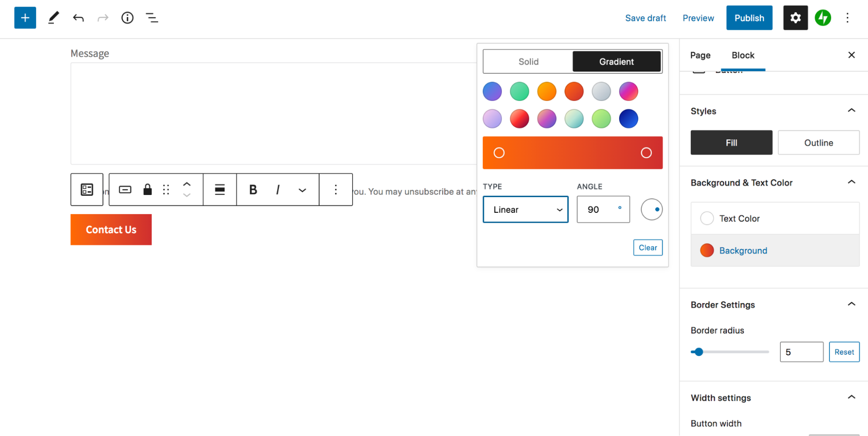
Task: Click the angle picker dial
Action: 652,209
